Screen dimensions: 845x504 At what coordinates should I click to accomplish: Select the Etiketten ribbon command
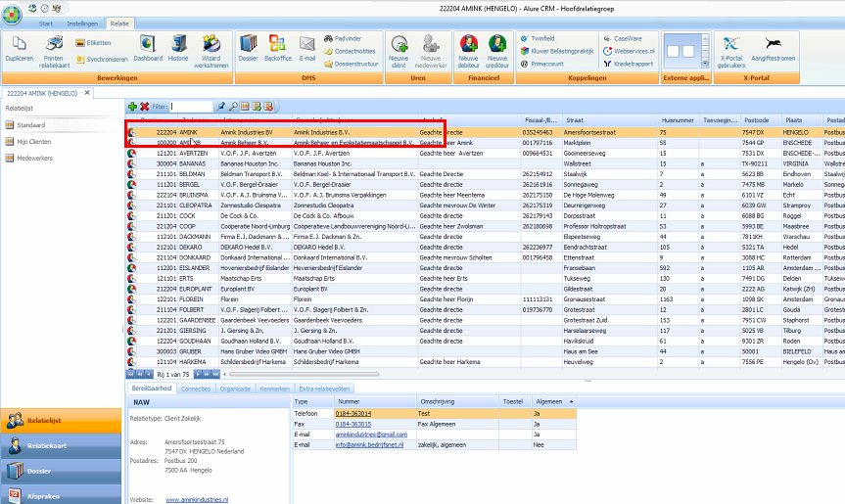pyautogui.click(x=93, y=42)
